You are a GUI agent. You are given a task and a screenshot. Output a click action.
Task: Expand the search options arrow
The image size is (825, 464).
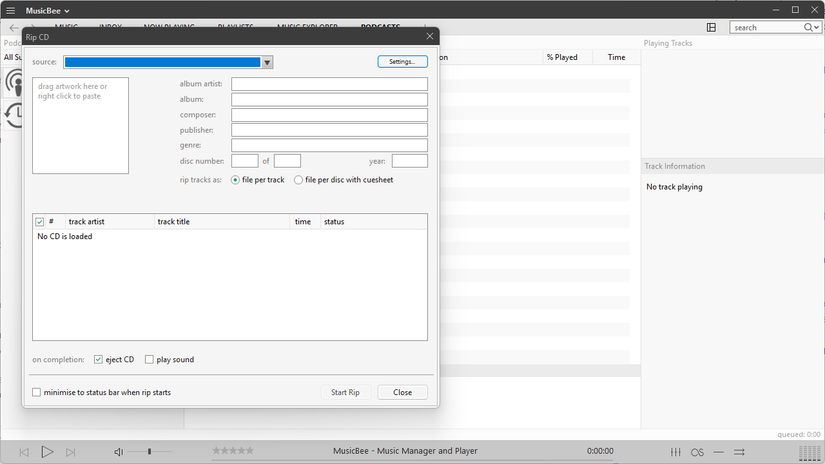816,27
